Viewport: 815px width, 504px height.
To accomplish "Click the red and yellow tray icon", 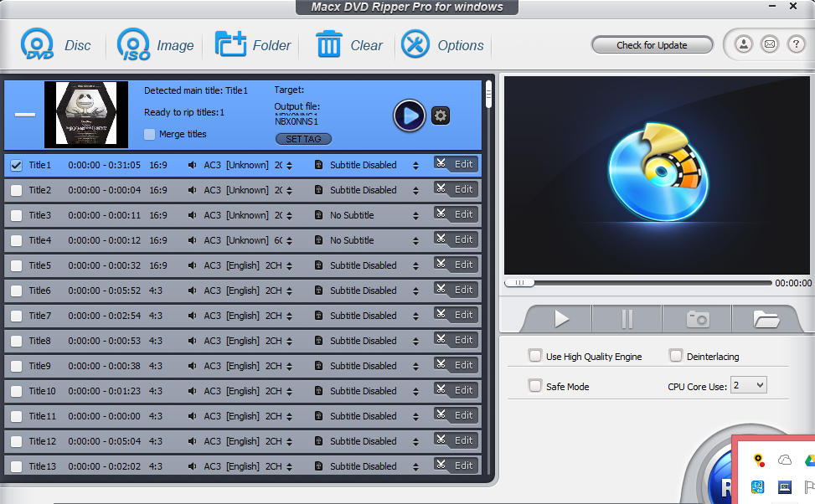I will (x=758, y=460).
